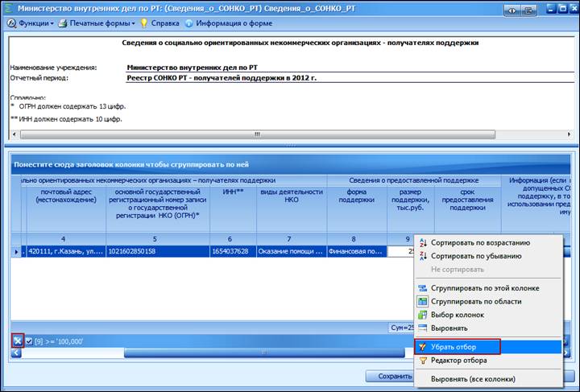Click the Справка lightbulb icon

144,23
